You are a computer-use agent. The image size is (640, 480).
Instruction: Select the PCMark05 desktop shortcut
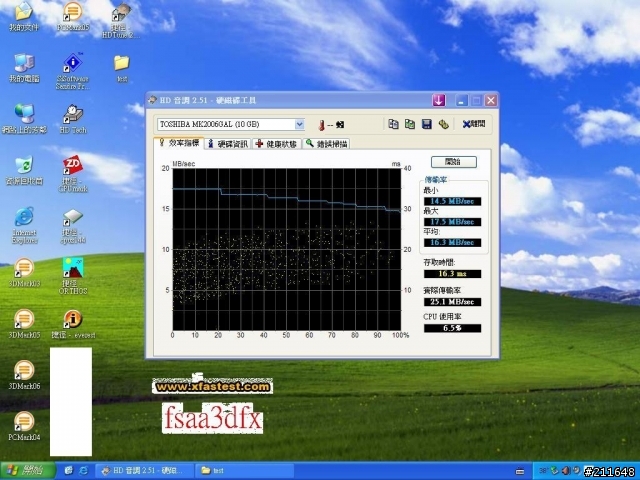[x=73, y=17]
